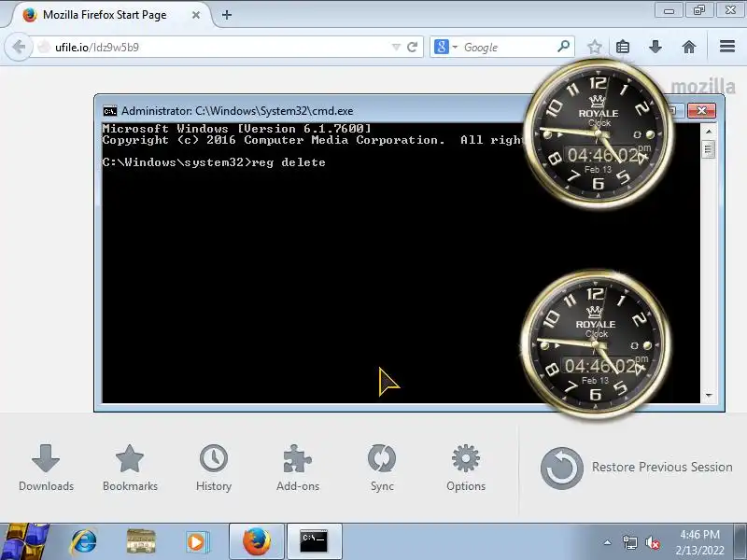Click the network tray icon
747x560 pixels.
629,542
